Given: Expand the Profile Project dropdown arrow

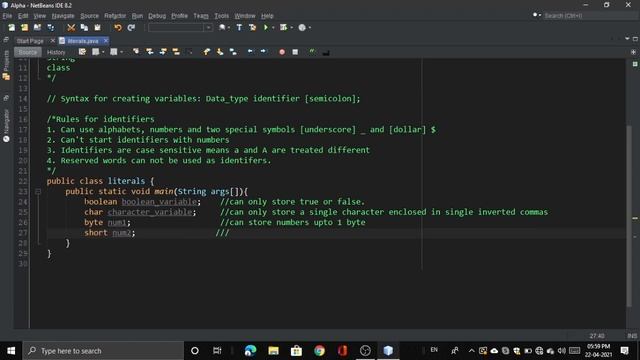Looking at the screenshot, I should [310, 28].
